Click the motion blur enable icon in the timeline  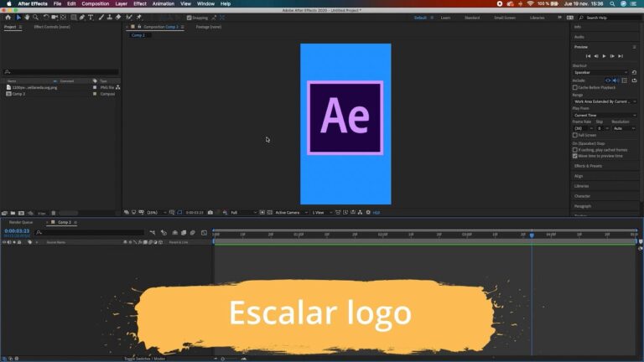click(193, 233)
